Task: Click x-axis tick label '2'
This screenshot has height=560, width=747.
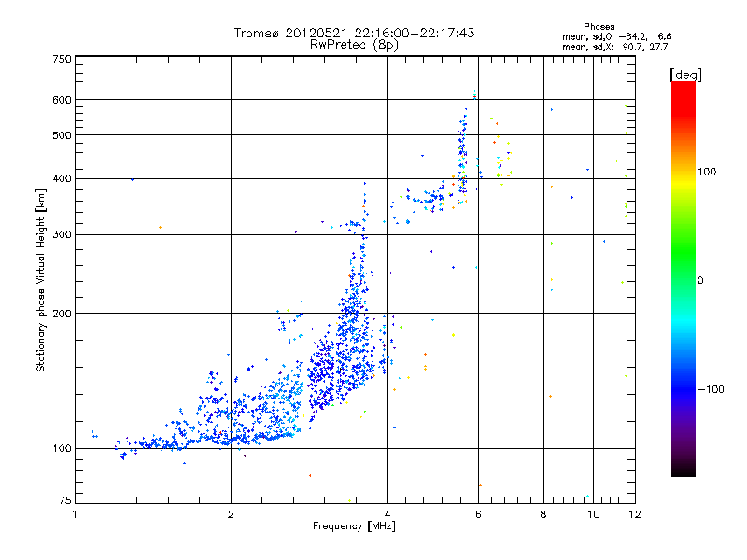Action: 231,514
